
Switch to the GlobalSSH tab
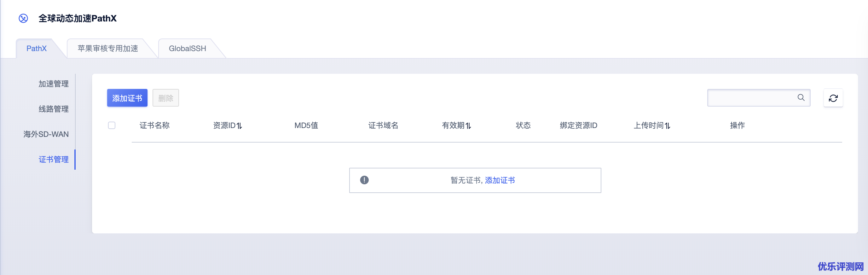click(187, 49)
